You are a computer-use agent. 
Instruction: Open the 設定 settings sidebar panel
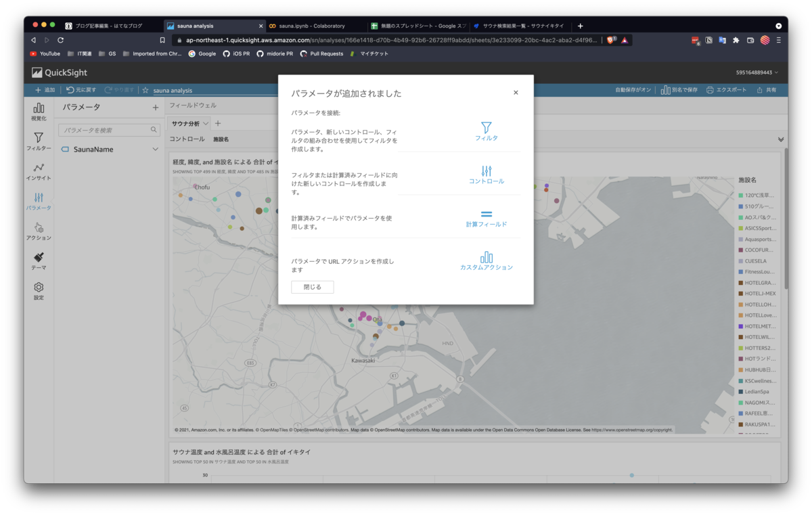(39, 291)
